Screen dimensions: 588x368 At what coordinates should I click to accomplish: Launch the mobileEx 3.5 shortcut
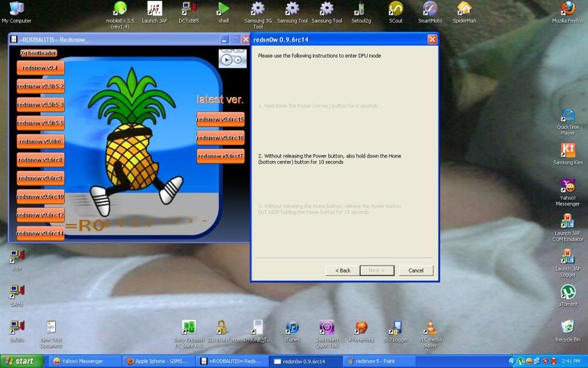pos(120,15)
